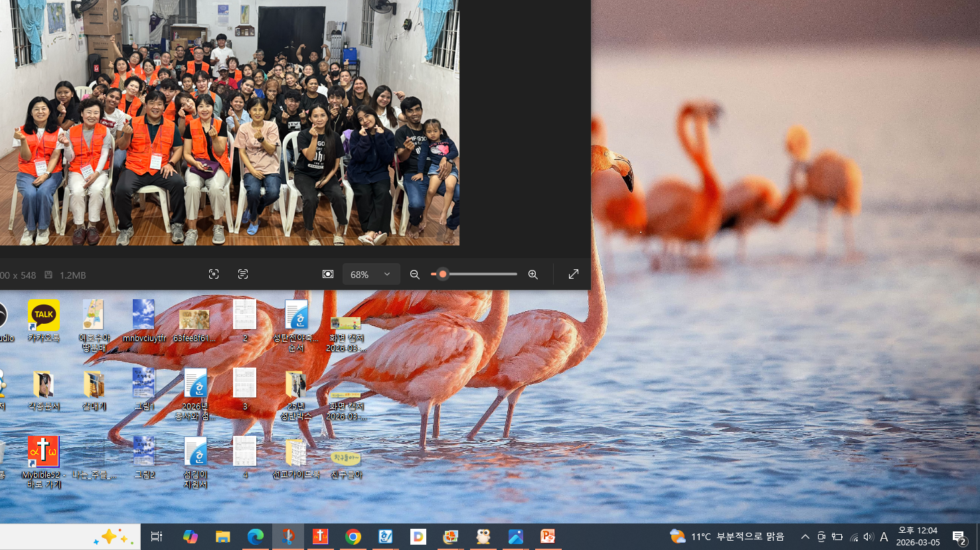Show hidden system tray icons chevron
Screen dimensions: 980x550
point(805,537)
